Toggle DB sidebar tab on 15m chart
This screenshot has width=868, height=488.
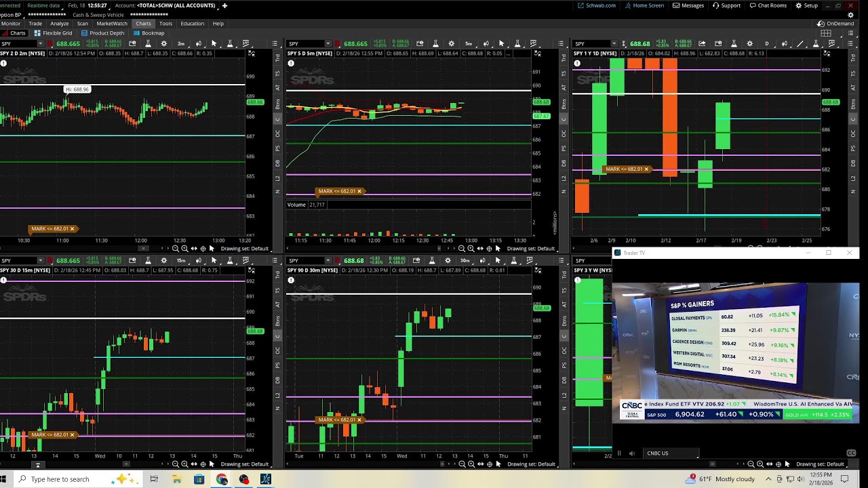pyautogui.click(x=277, y=380)
